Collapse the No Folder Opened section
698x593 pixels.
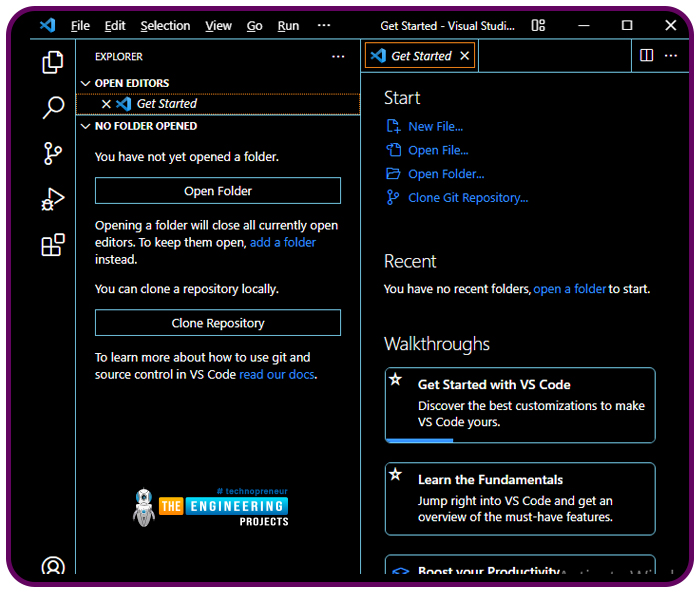click(x=85, y=126)
